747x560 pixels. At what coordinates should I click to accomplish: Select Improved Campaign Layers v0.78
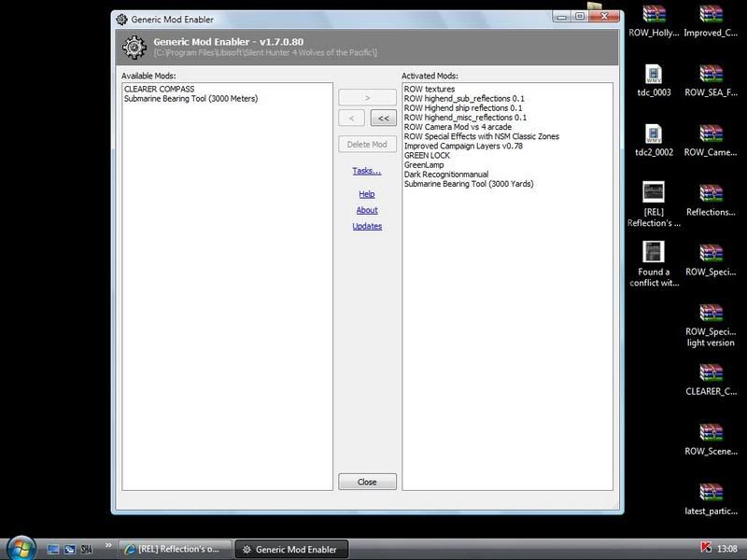pyautogui.click(x=463, y=147)
